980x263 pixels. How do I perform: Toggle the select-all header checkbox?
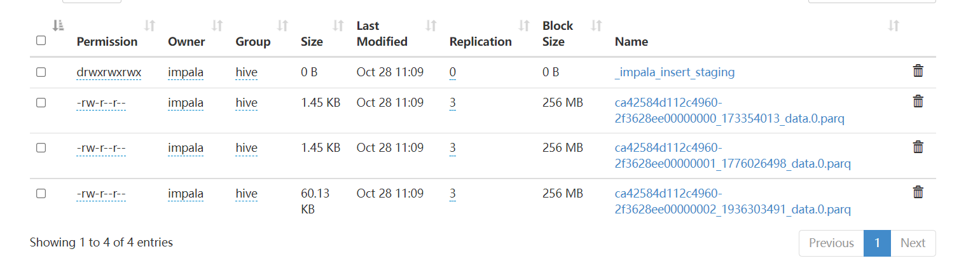coord(41,41)
